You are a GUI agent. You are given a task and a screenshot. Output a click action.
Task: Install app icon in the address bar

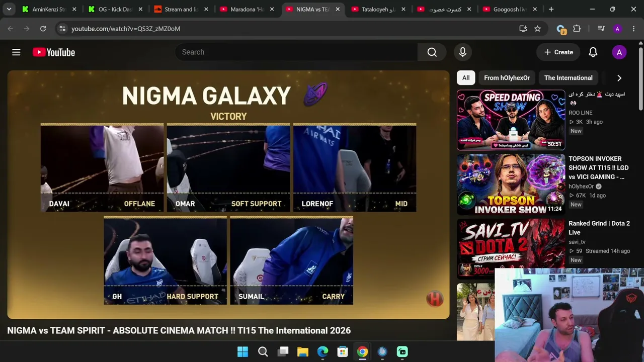tap(523, 29)
